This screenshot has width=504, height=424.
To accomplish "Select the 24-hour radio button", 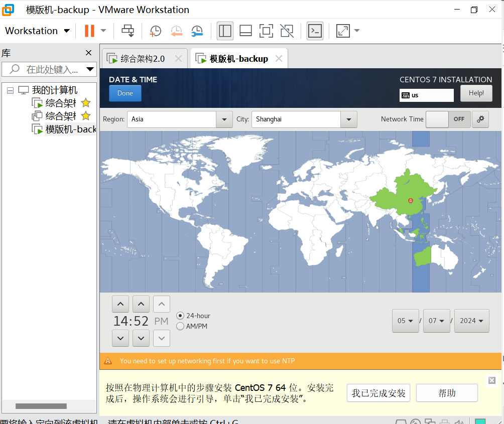I will [x=180, y=316].
